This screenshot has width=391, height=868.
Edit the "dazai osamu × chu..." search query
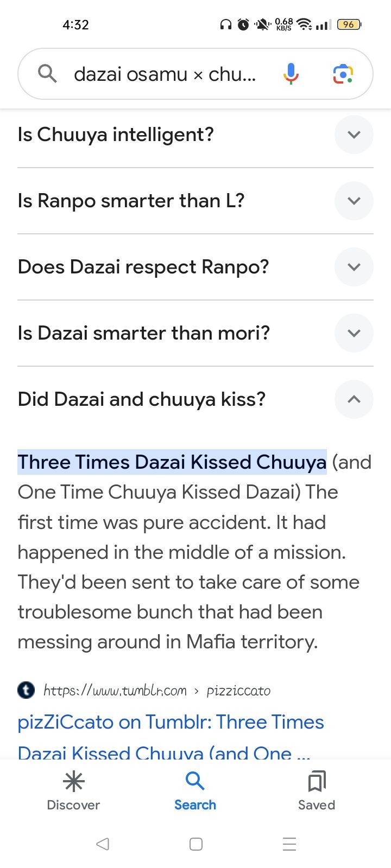pos(165,74)
